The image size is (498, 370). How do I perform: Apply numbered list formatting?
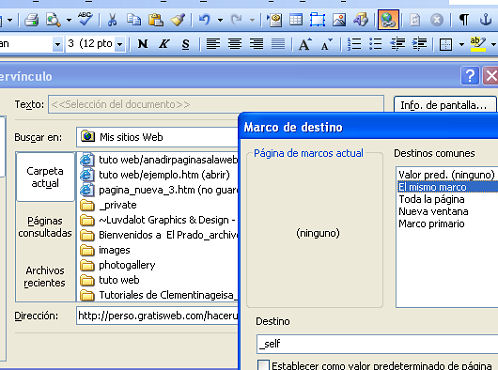354,44
